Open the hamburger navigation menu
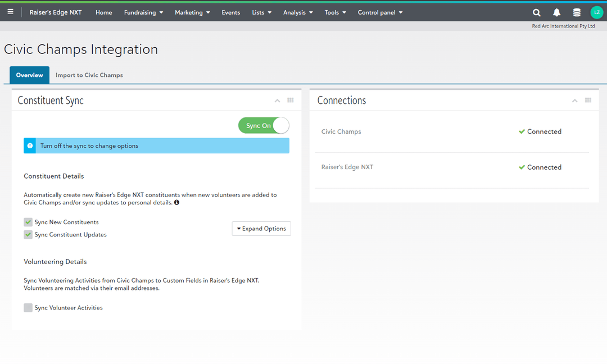 click(10, 12)
